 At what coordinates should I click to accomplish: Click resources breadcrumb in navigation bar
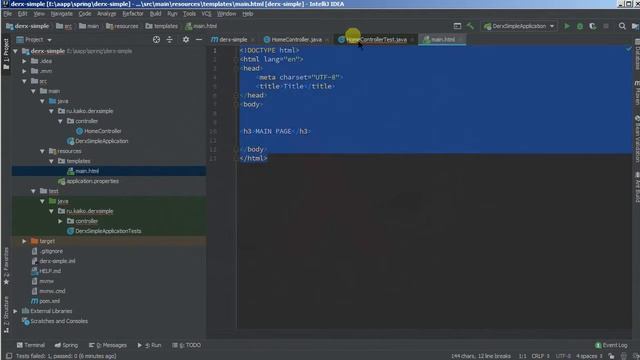[122, 26]
